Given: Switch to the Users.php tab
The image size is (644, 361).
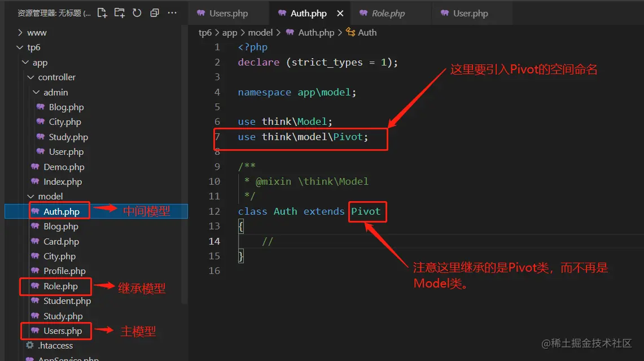Looking at the screenshot, I should pyautogui.click(x=229, y=13).
